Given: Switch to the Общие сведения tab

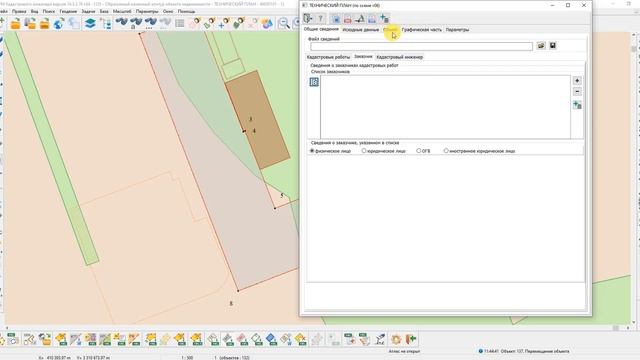Looking at the screenshot, I should tap(321, 29).
